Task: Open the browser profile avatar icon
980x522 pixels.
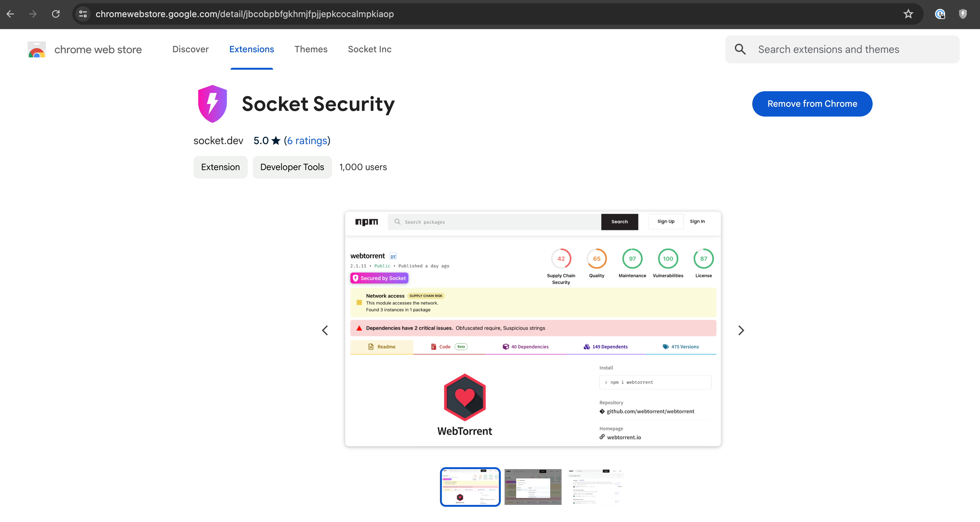Action: [940, 14]
